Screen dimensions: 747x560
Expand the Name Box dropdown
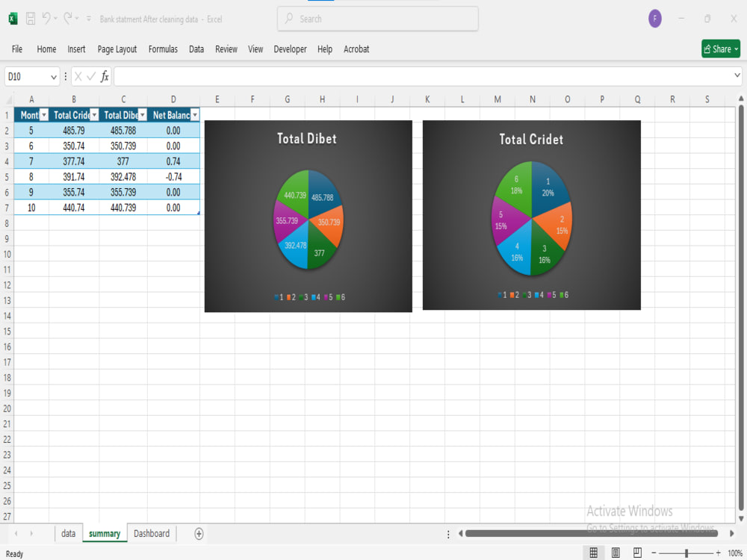53,77
